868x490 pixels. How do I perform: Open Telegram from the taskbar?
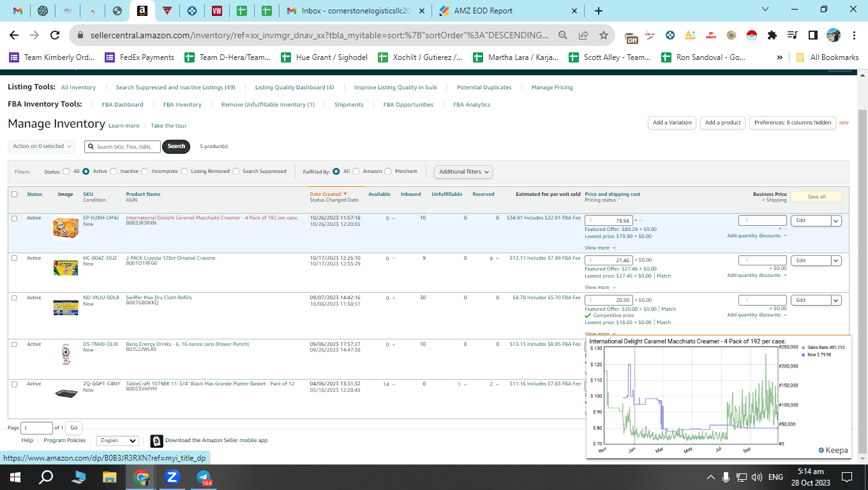click(204, 477)
